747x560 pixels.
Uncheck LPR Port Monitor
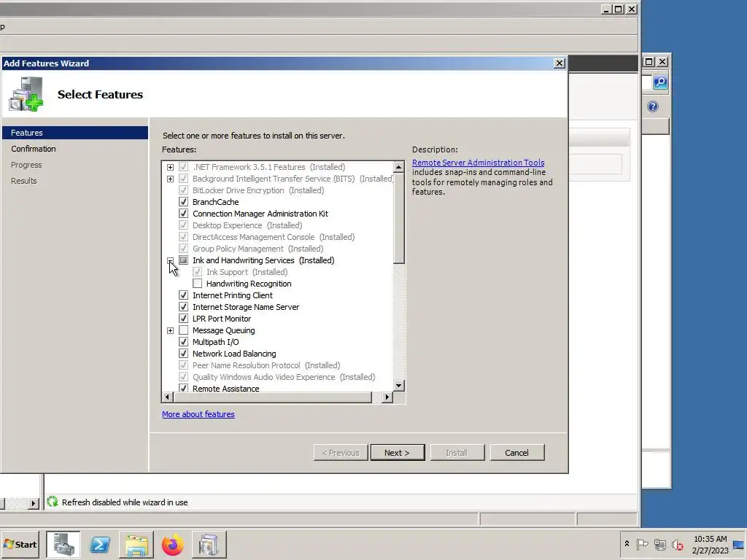tap(183, 319)
